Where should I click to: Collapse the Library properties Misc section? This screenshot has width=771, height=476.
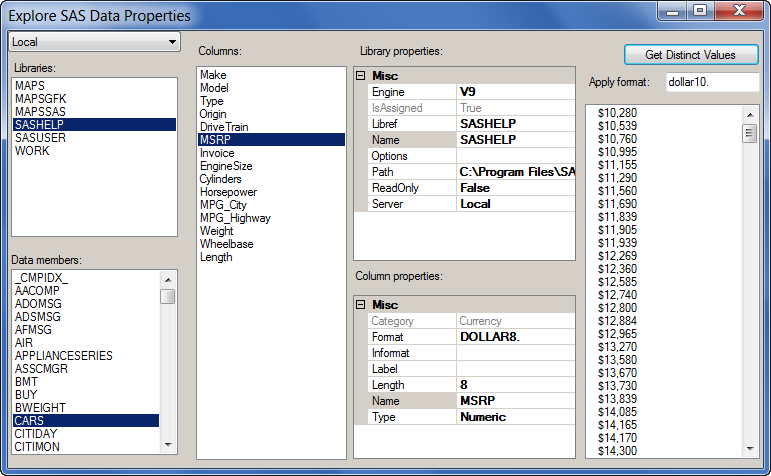361,76
